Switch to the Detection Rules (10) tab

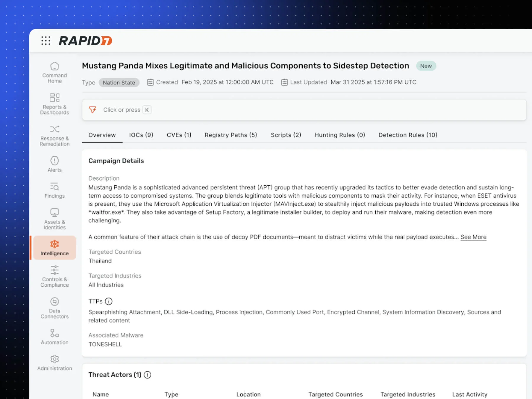point(408,135)
